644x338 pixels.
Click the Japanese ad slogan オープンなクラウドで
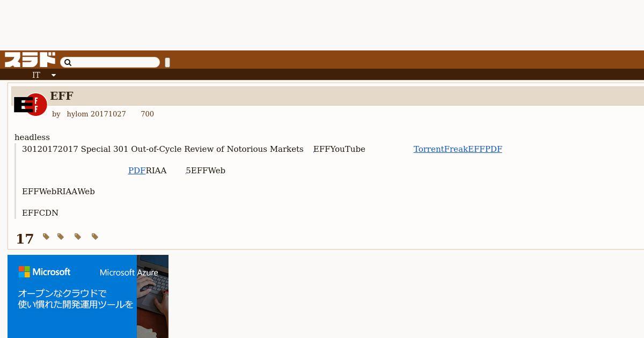pos(62,293)
